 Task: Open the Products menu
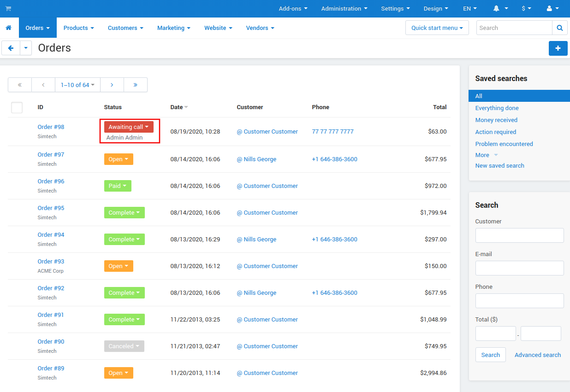click(x=78, y=28)
